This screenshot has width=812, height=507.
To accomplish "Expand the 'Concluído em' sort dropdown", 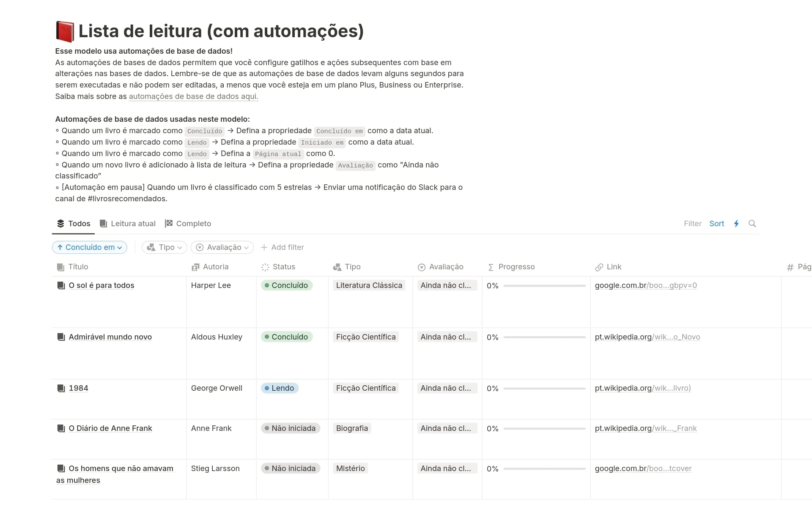I will (90, 247).
